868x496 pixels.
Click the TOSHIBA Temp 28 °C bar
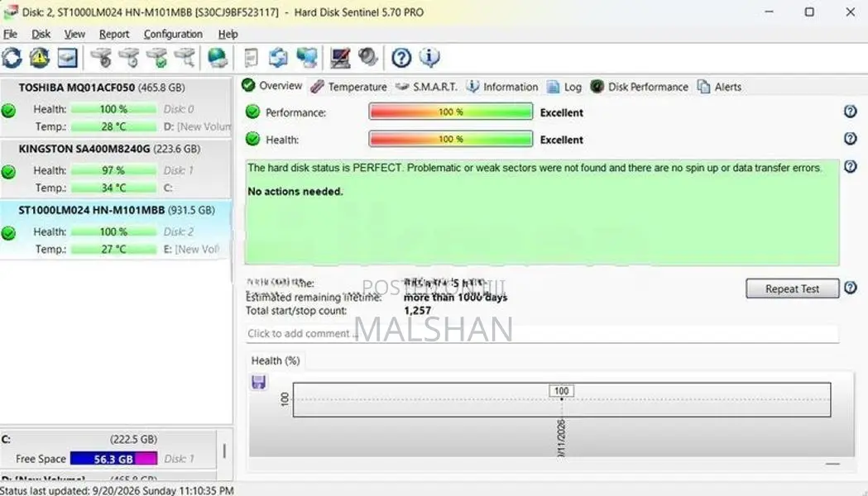click(x=113, y=126)
